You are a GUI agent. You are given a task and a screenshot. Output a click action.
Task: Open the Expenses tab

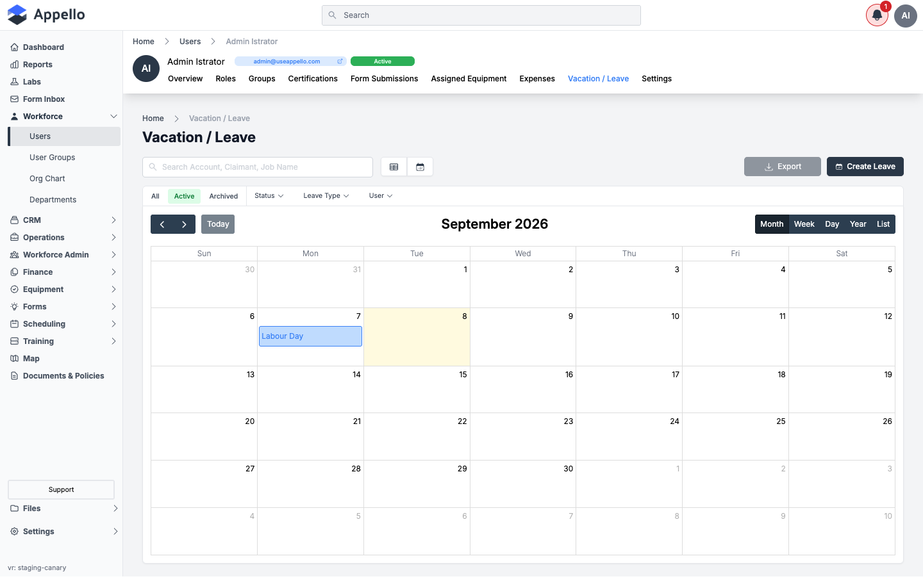pos(537,79)
